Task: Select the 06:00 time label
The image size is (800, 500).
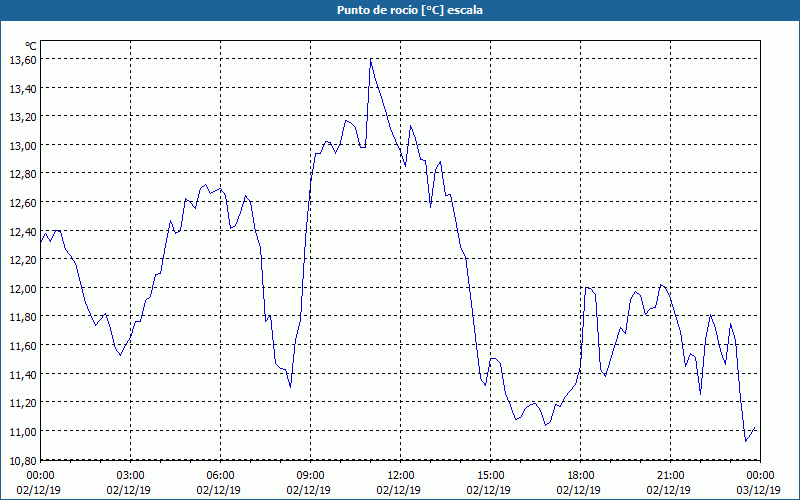Action: point(220,476)
